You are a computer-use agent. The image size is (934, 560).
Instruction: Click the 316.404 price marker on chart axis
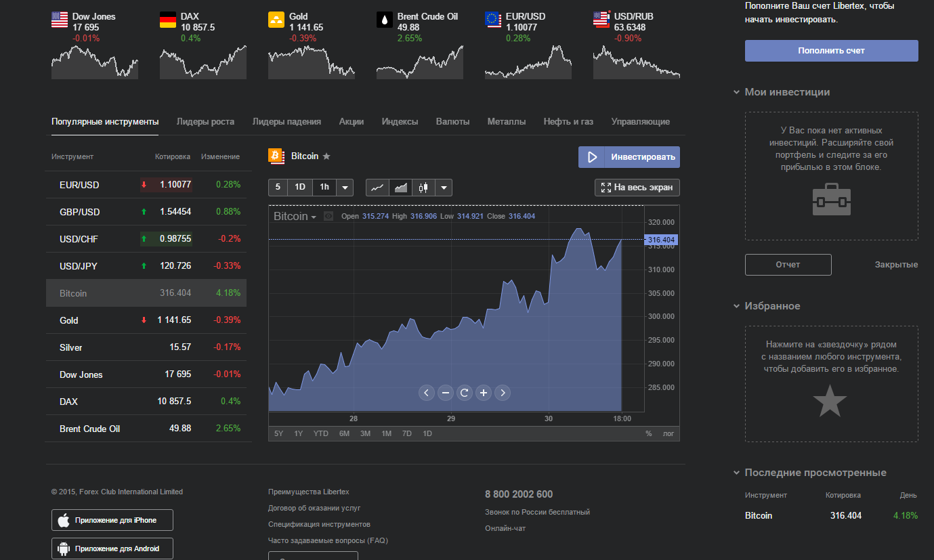tap(662, 240)
